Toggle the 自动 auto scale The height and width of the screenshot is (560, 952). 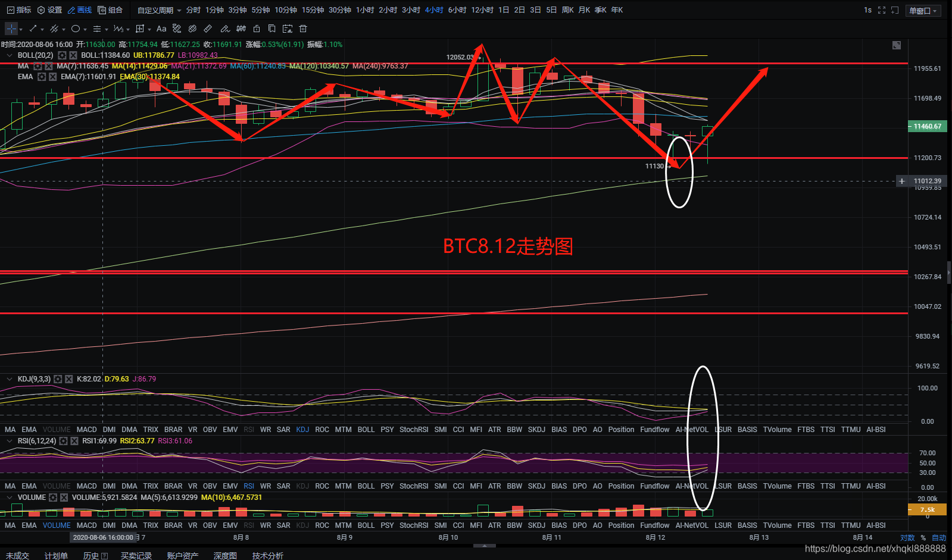939,537
